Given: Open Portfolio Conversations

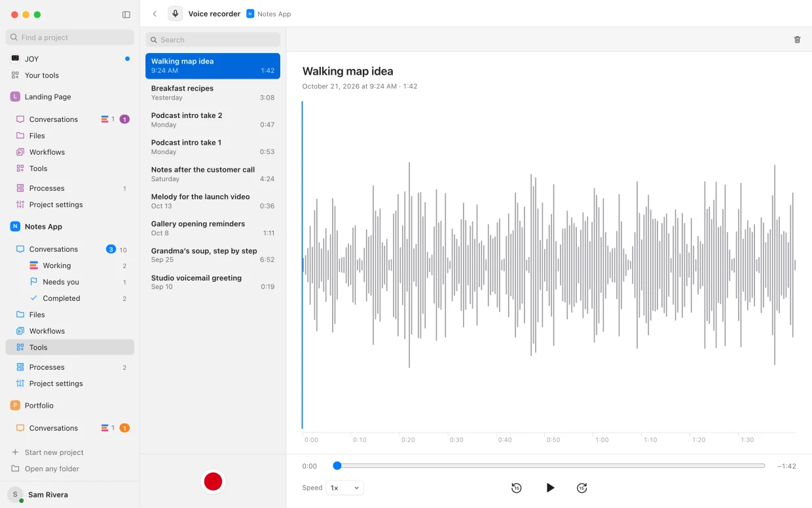Looking at the screenshot, I should 70,428.
